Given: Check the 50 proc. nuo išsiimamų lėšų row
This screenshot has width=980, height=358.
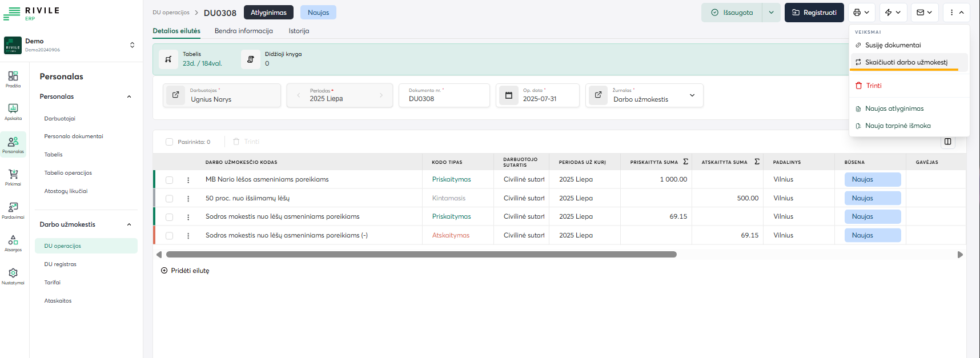Looking at the screenshot, I should (x=169, y=199).
